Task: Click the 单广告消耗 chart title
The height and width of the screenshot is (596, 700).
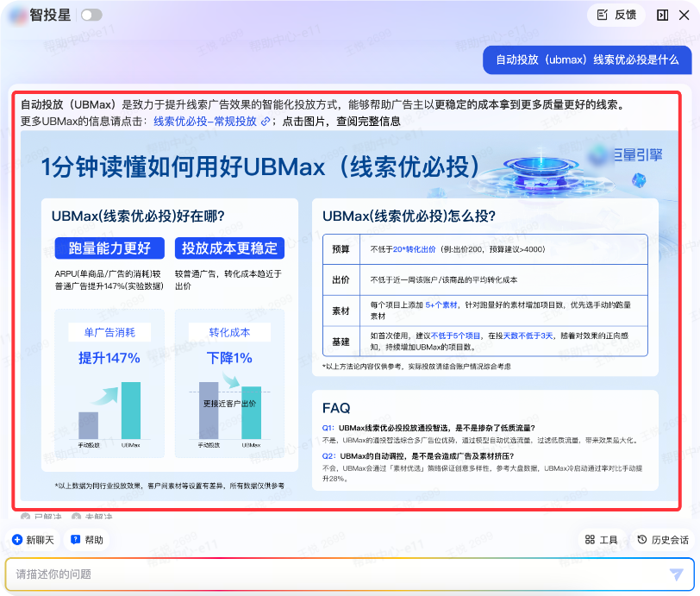Action: click(109, 332)
